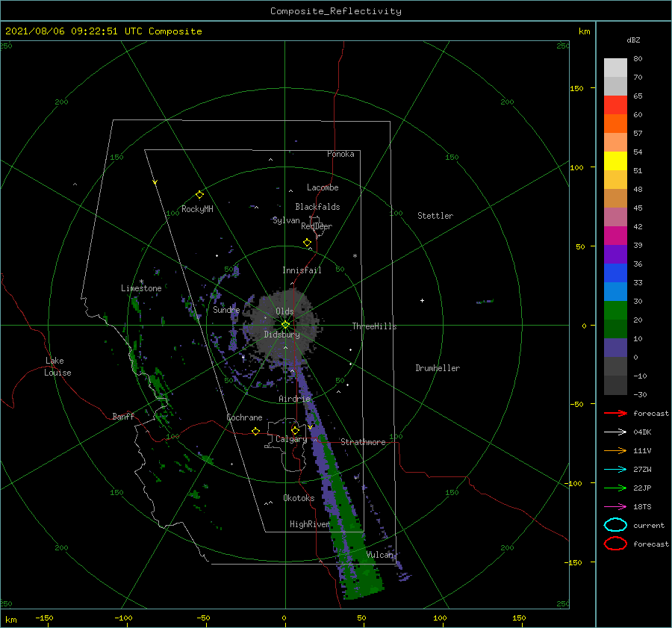Click the orange 111V arrow icon

tap(615, 450)
